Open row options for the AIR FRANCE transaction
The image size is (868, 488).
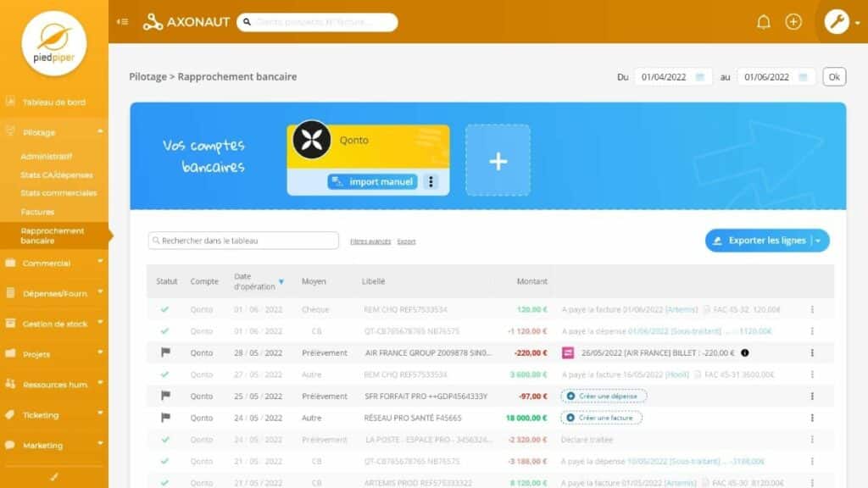pyautogui.click(x=812, y=353)
